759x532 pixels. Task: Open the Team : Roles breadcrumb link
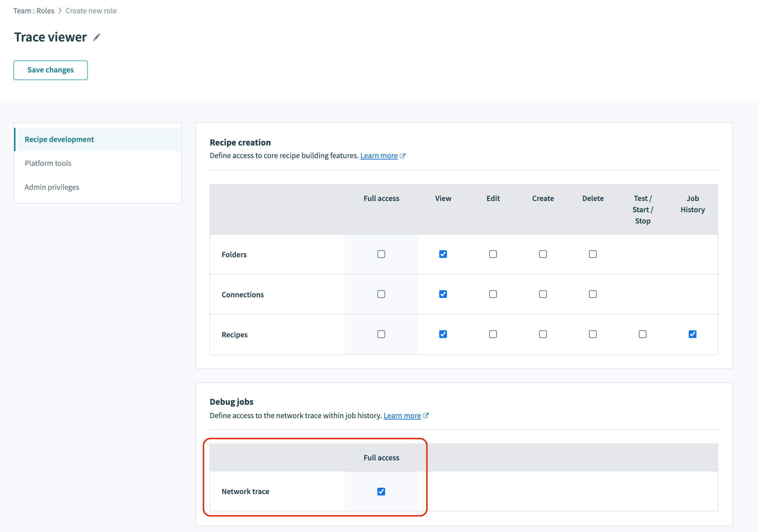[x=33, y=11]
